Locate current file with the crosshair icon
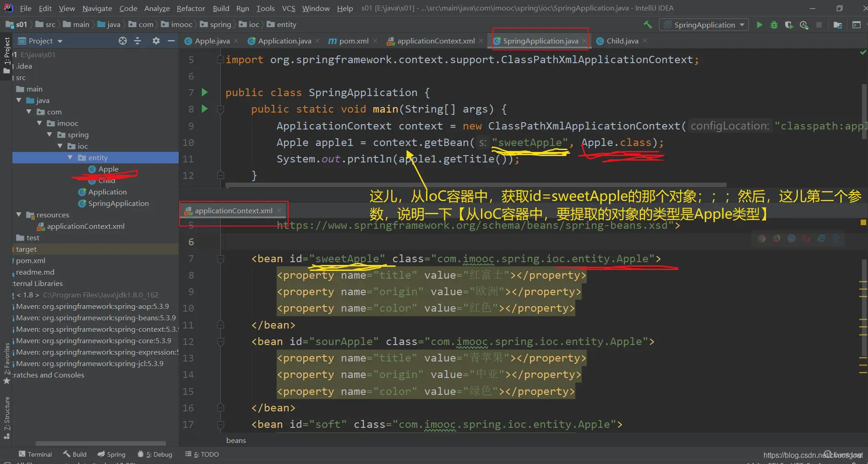868x464 pixels. coord(122,41)
